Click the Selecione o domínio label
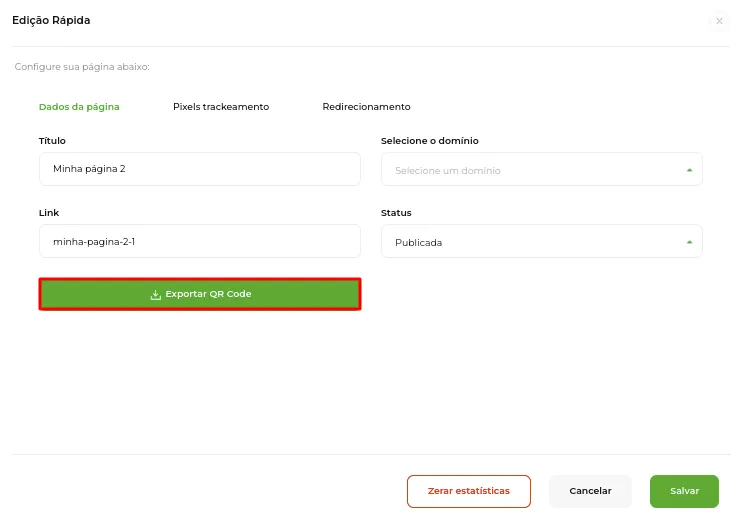This screenshot has width=741, height=529. (430, 141)
